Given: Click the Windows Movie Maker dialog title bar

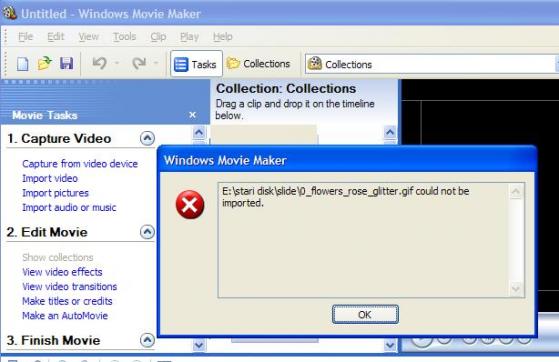Looking at the screenshot, I should pos(347,160).
